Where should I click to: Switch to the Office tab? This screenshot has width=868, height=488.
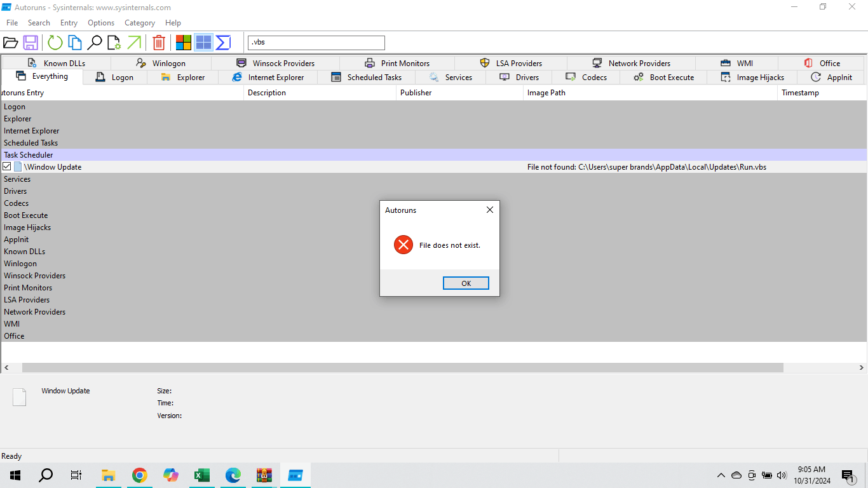822,63
